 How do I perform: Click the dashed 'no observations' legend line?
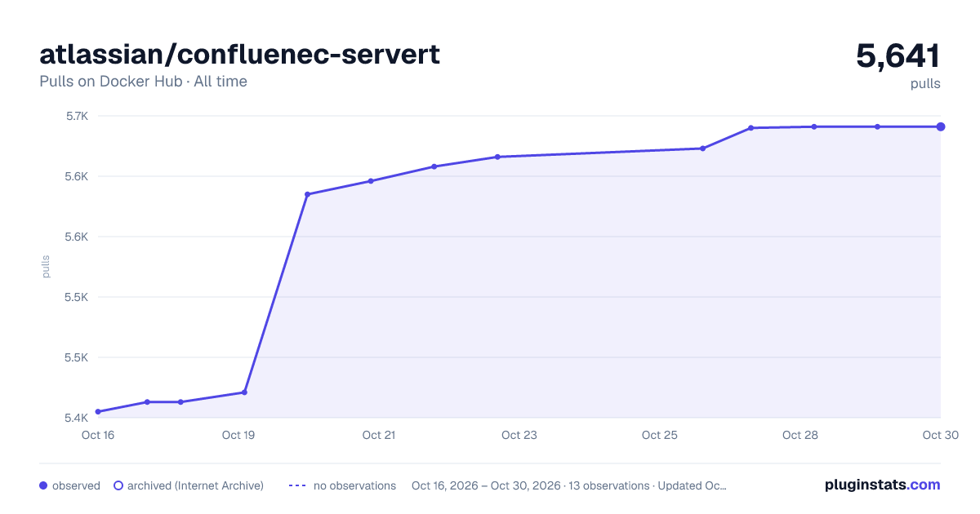coord(297,485)
